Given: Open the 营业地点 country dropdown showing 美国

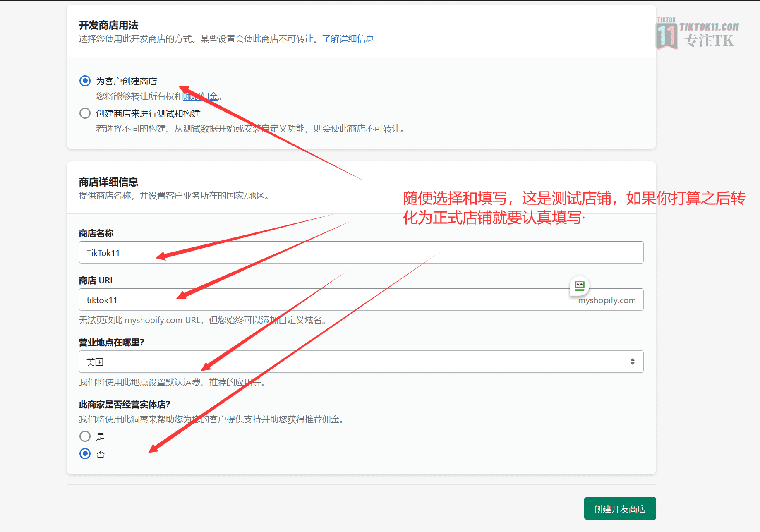Looking at the screenshot, I should 361,362.
